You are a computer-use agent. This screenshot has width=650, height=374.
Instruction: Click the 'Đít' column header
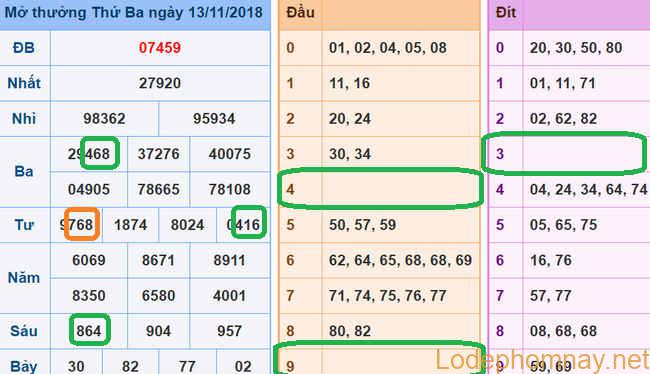point(506,12)
